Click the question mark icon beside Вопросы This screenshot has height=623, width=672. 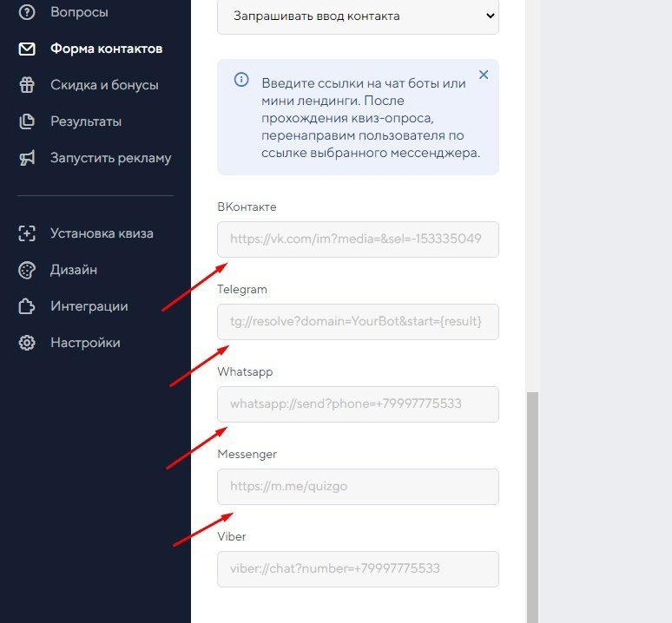(27, 12)
